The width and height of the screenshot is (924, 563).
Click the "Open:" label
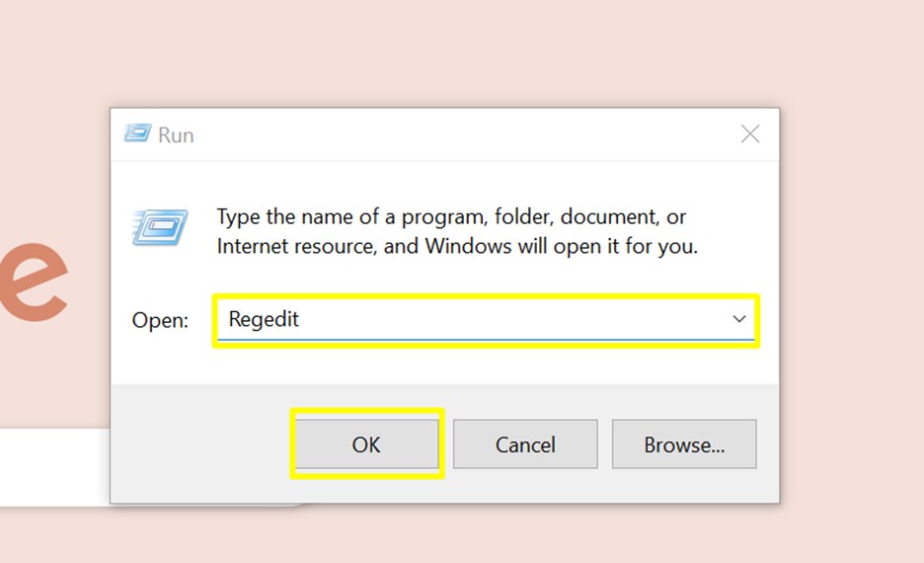coord(160,320)
